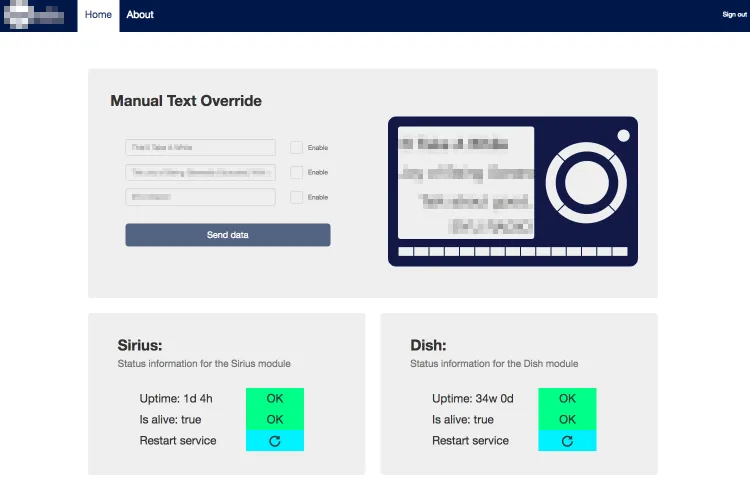Image resolution: width=750 pixels, height=500 pixels.
Task: Click the radio display preview screen
Action: point(466,182)
